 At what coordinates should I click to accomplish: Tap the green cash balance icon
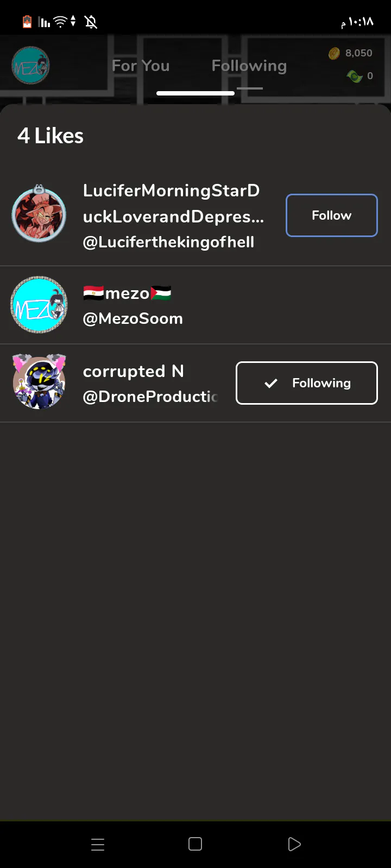[355, 76]
